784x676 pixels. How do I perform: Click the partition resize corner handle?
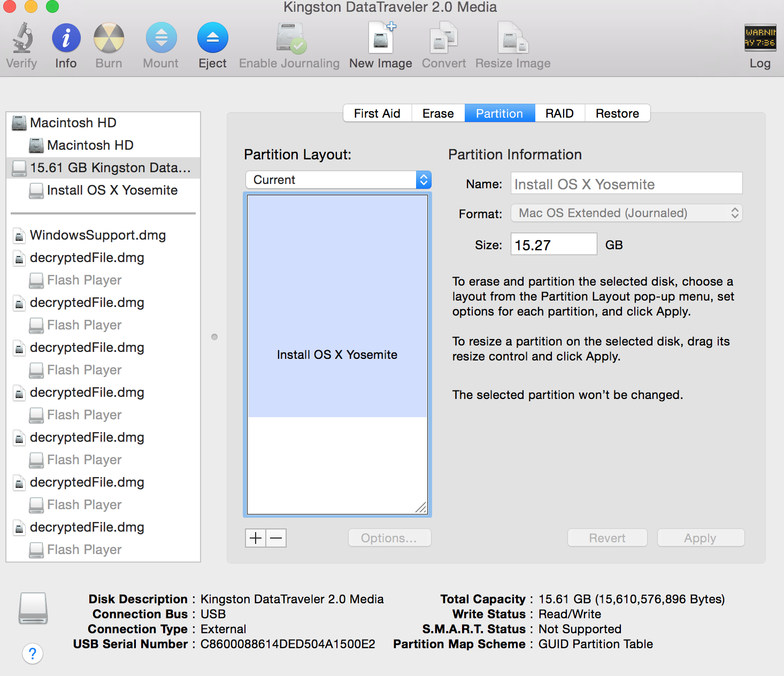[421, 508]
